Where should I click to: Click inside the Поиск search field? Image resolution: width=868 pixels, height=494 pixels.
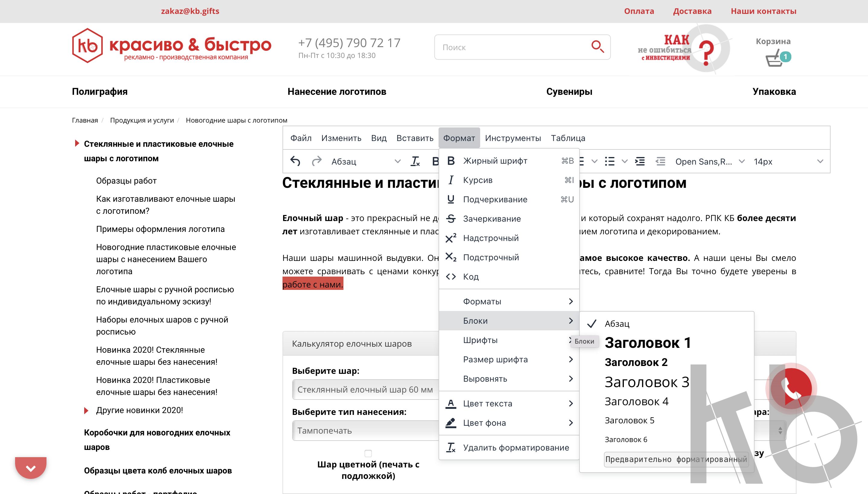pyautogui.click(x=492, y=47)
